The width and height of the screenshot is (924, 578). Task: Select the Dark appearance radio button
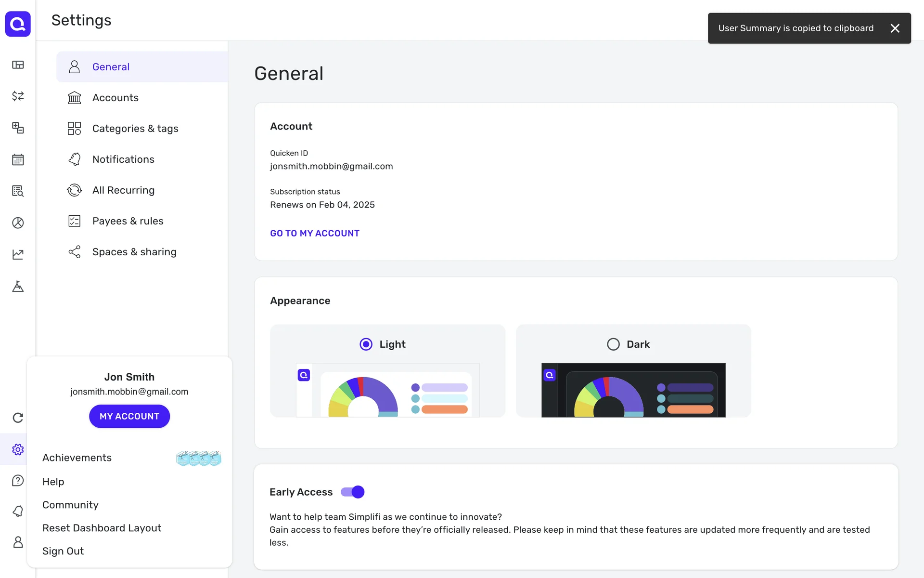coord(613,344)
